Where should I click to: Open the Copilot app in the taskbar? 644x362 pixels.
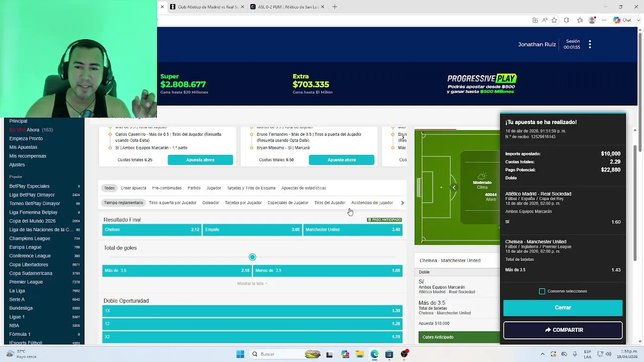pos(345,354)
